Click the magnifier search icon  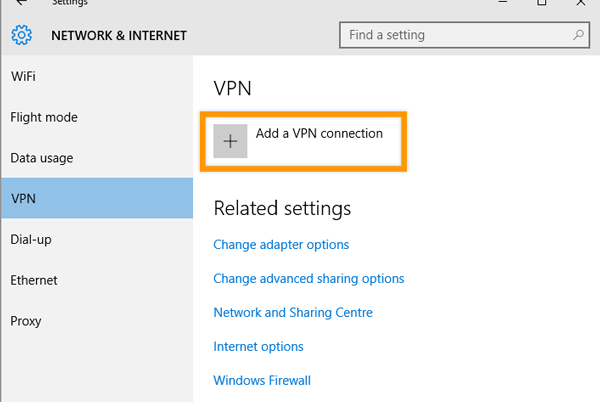[579, 35]
